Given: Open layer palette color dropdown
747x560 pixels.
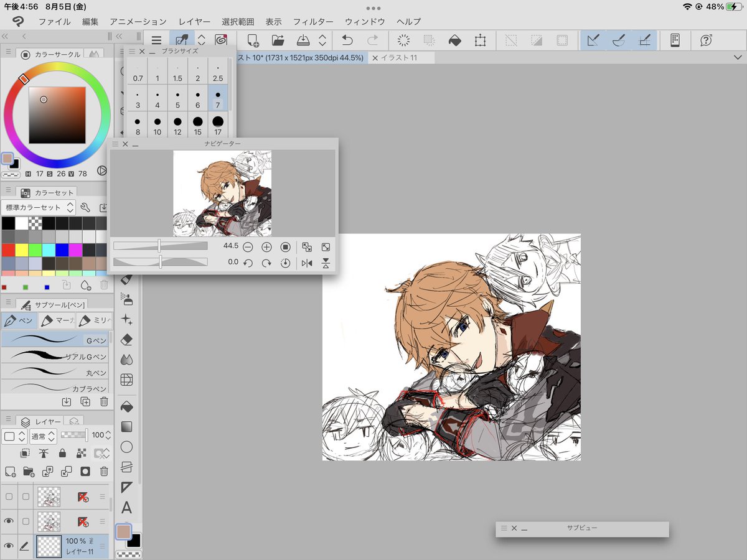Looking at the screenshot, I should (x=14, y=436).
